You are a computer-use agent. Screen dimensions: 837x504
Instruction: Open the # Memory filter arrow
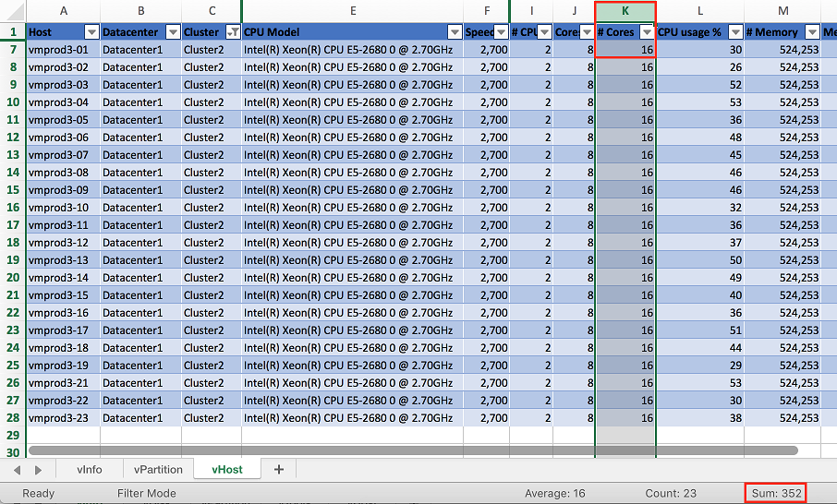pos(812,32)
